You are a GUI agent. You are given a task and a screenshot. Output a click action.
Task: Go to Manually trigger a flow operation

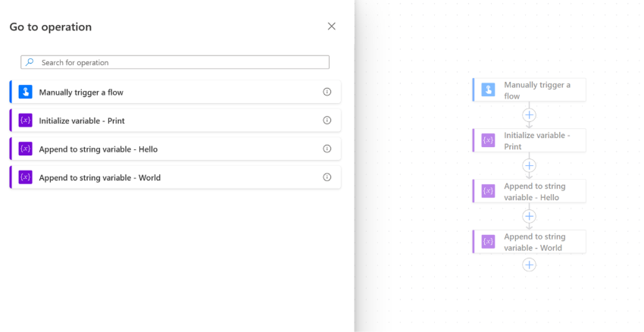(x=175, y=92)
